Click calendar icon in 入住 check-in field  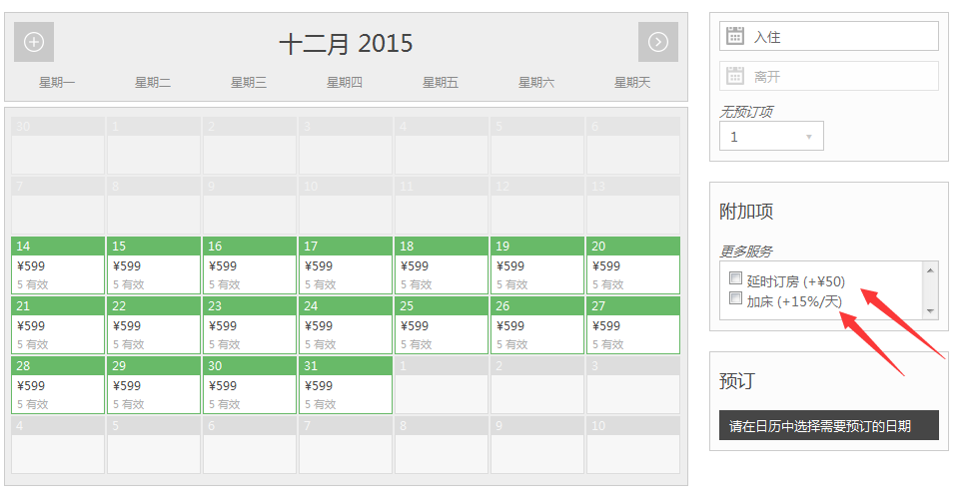point(735,36)
